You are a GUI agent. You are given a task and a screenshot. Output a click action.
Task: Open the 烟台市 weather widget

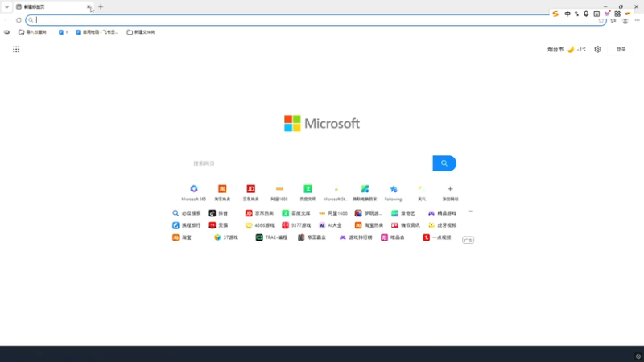(567, 49)
